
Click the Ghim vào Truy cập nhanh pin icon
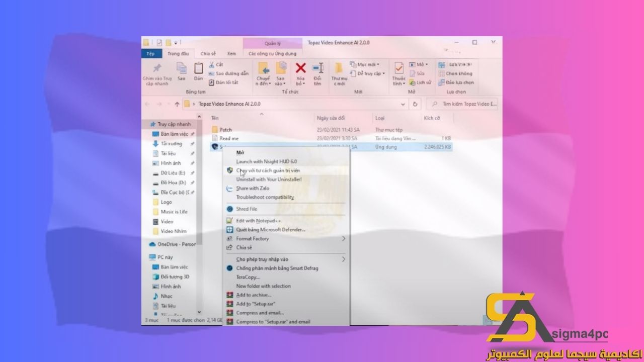coord(157,68)
